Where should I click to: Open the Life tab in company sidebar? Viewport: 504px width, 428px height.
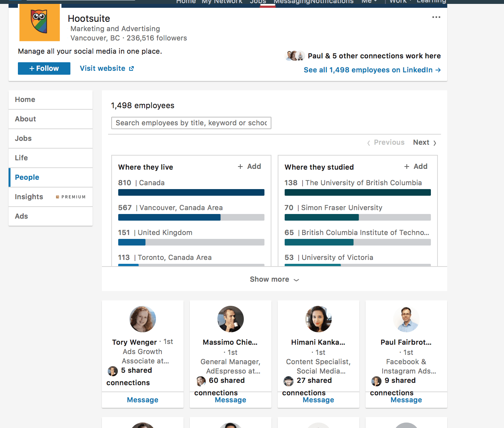[x=51, y=158]
